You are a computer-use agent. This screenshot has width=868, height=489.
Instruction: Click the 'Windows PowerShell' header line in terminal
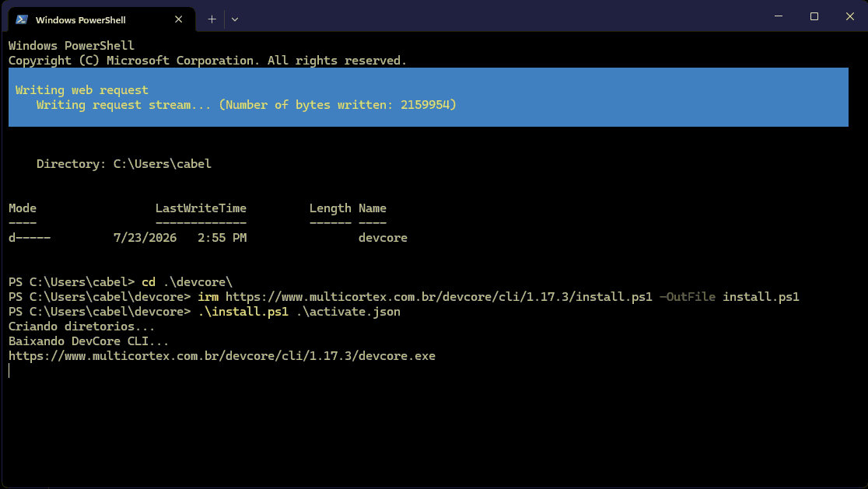(x=71, y=45)
